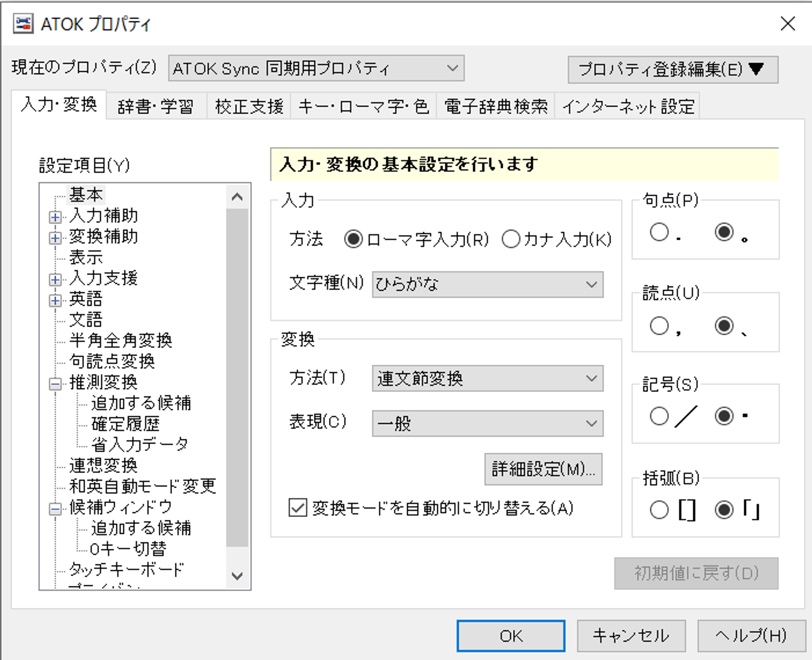Choose the Japanese 句点 (。) option
Screen dimensions: 812x660
(724, 232)
